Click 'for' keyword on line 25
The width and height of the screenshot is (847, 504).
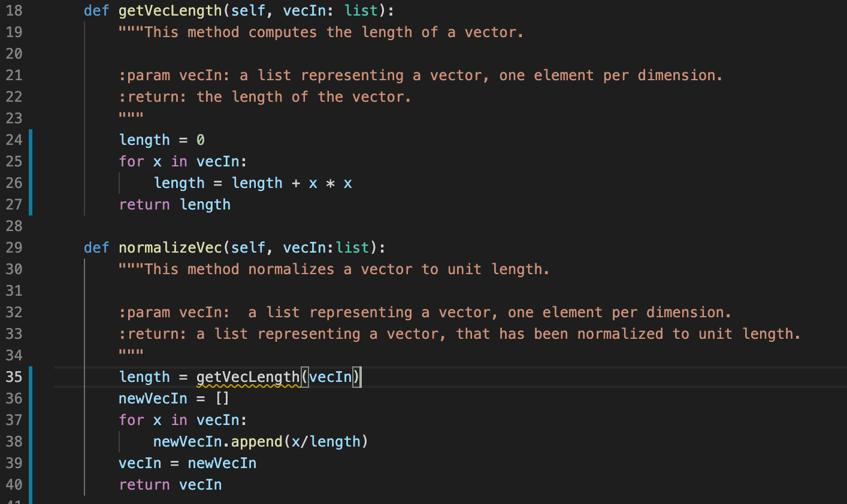pos(131,162)
